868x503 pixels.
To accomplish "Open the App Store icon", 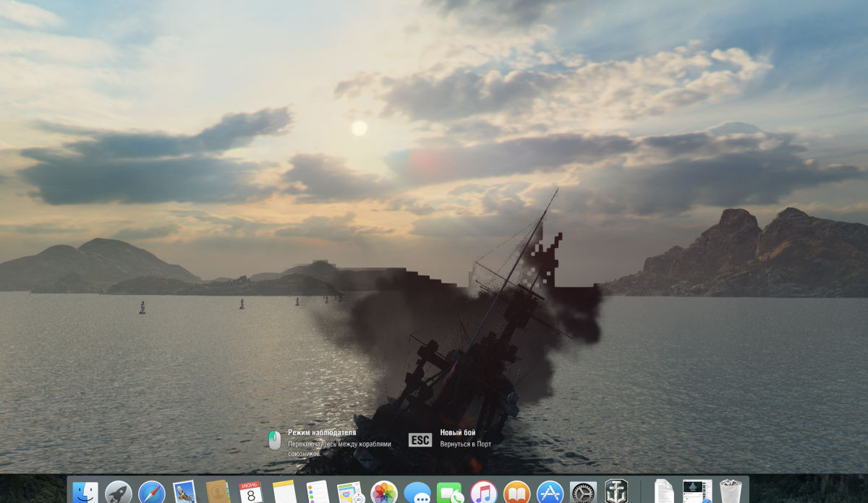I will [550, 492].
